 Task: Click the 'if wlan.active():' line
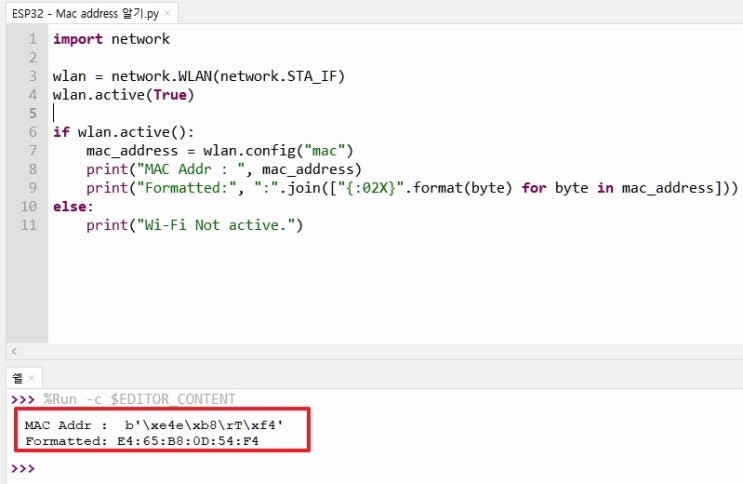(123, 132)
